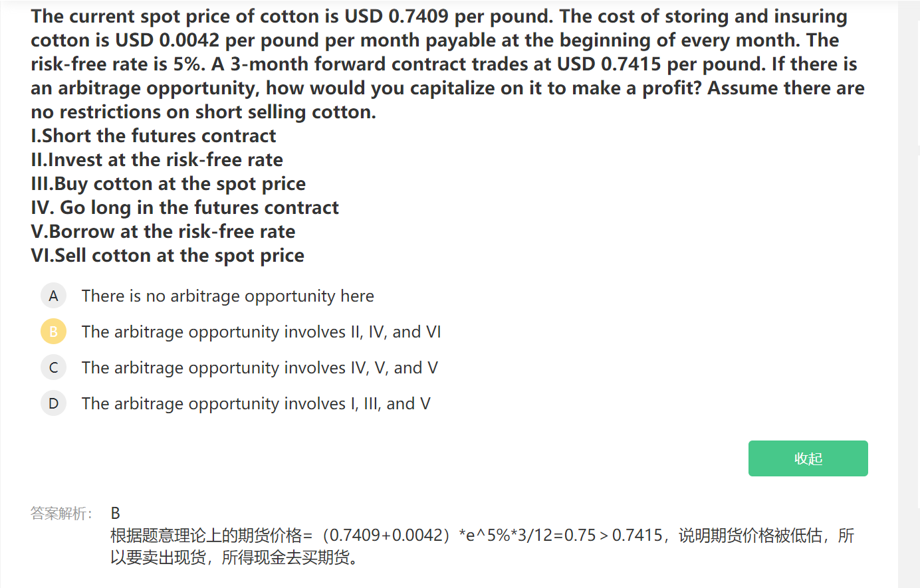
Task: Click the answer letter B in explanation
Action: (116, 513)
